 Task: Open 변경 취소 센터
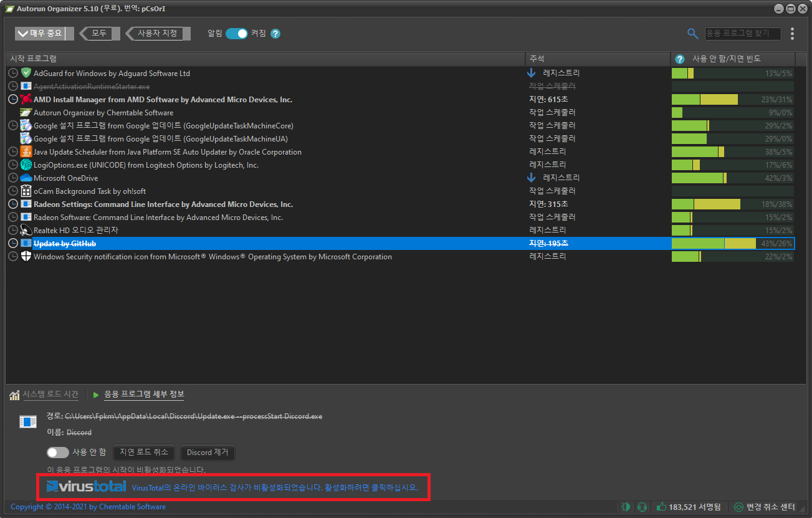[x=765, y=507]
